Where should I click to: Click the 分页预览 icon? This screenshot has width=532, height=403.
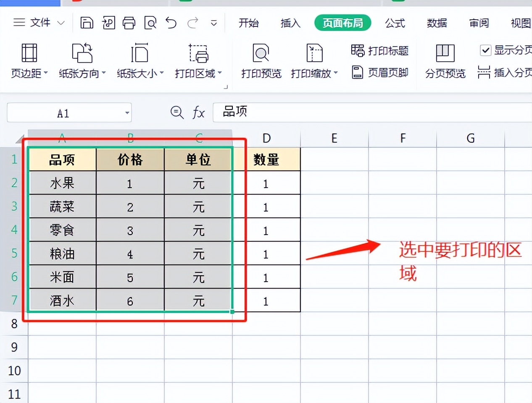tap(445, 53)
